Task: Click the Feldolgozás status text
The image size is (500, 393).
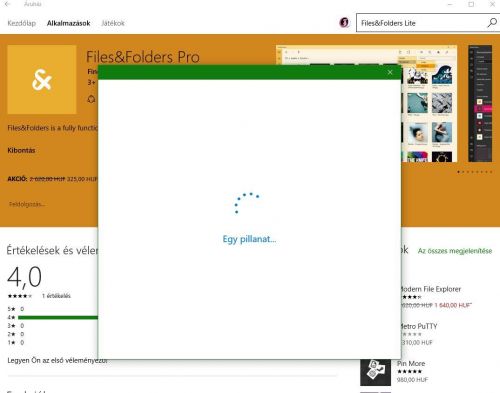Action: 27,204
